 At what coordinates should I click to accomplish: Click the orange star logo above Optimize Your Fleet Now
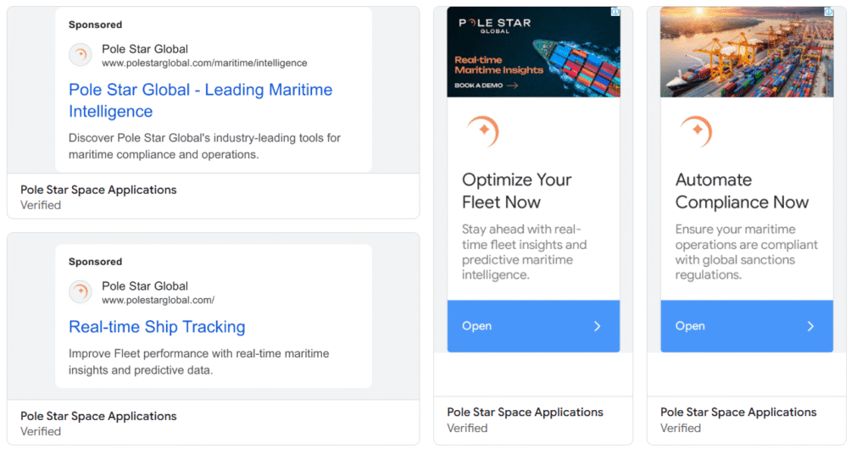[482, 130]
